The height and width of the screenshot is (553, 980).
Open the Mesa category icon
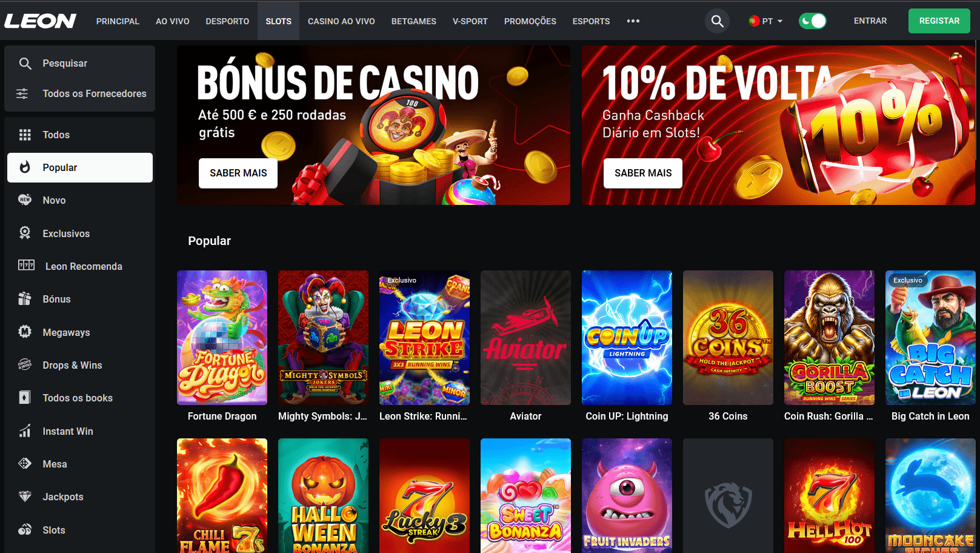(25, 463)
